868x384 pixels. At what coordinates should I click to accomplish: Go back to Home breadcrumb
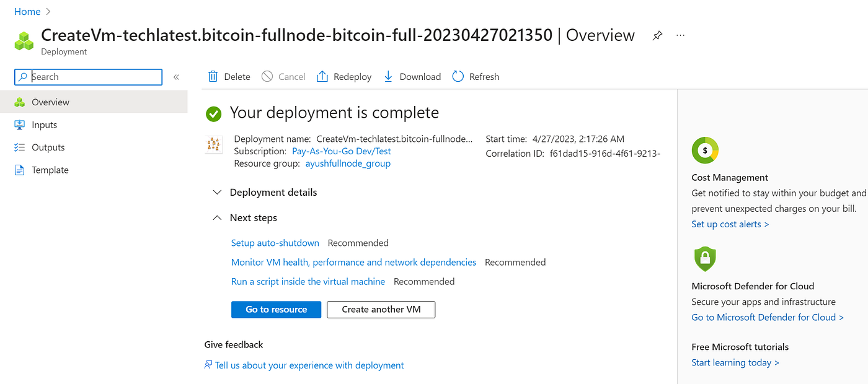27,11
